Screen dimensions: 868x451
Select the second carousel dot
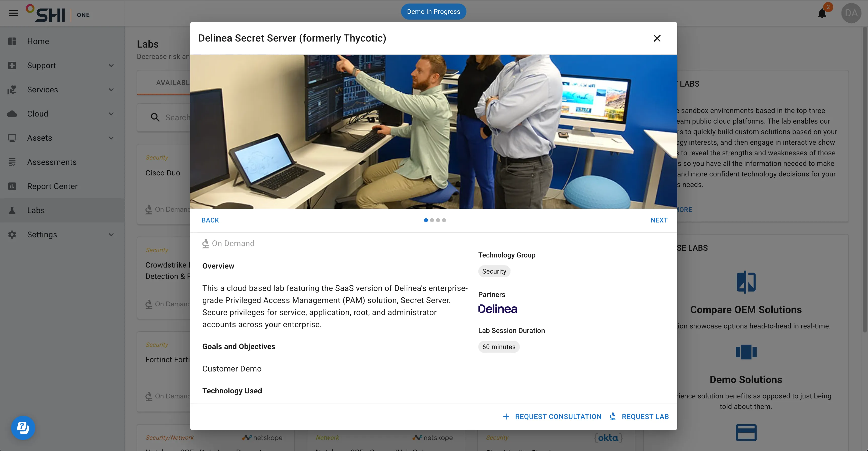tap(432, 220)
